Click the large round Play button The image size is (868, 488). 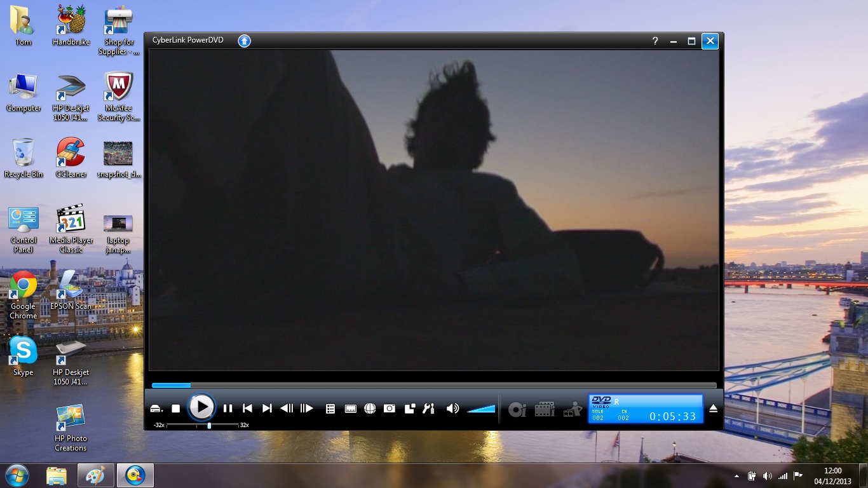(x=201, y=407)
